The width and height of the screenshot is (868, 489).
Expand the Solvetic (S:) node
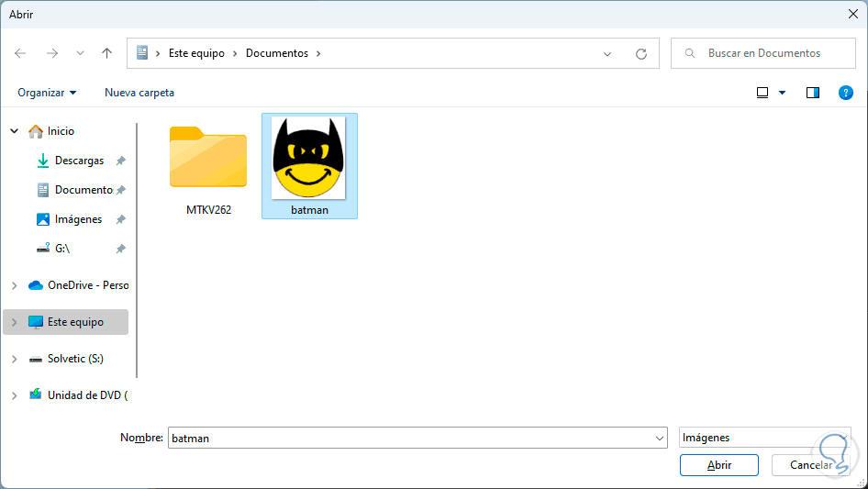15,359
